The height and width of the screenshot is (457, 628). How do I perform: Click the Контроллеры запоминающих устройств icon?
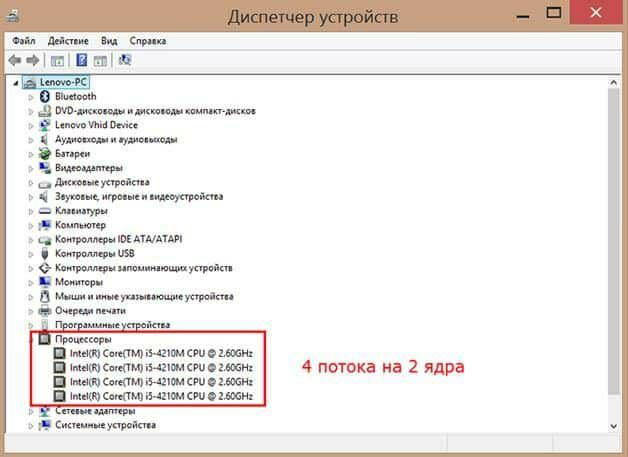point(45,268)
